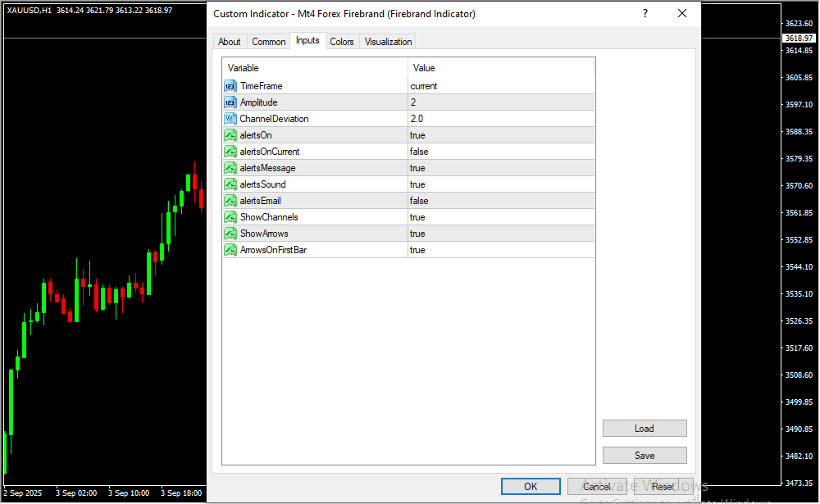Click the ChannelDeviation double-type icon
820x504 pixels.
pos(230,119)
